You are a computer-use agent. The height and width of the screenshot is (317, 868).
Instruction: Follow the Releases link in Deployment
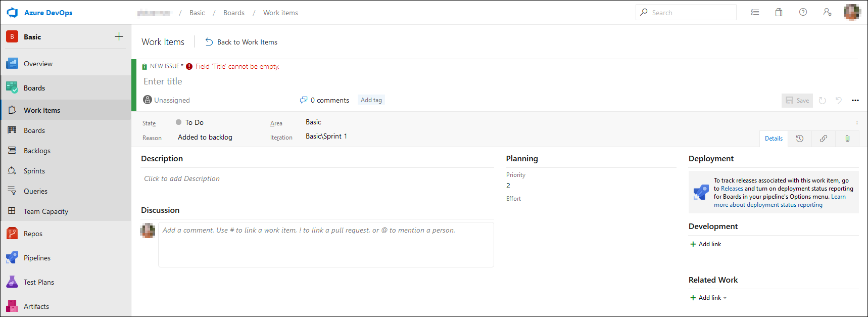pos(732,189)
